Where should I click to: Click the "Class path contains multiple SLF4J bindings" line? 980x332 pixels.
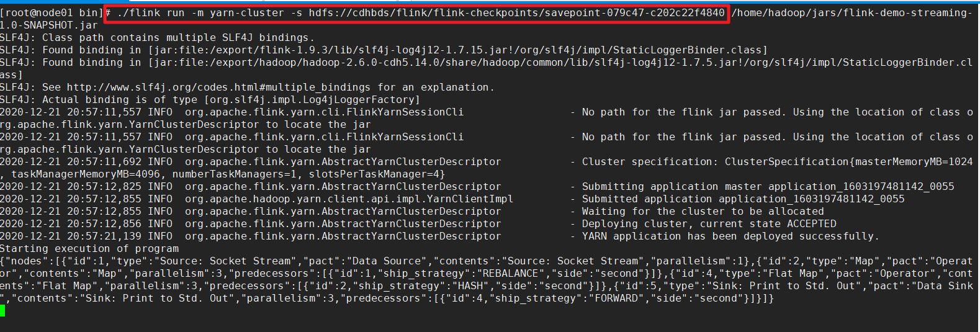point(157,38)
